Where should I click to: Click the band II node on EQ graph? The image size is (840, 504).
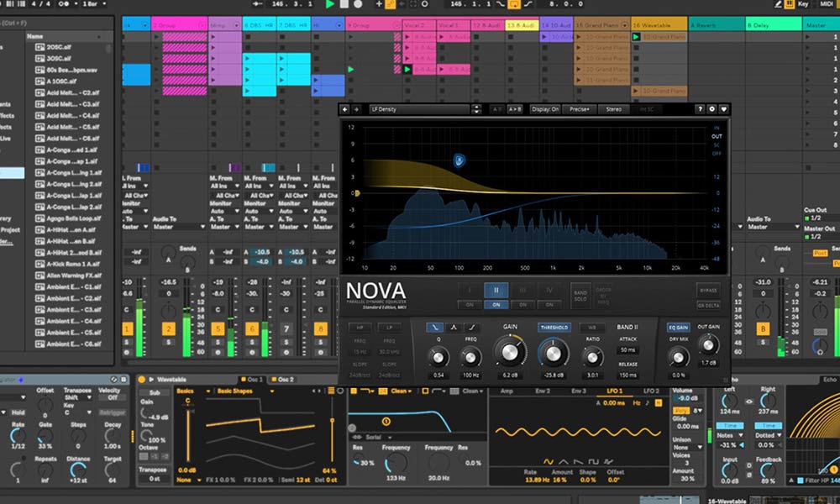click(459, 158)
